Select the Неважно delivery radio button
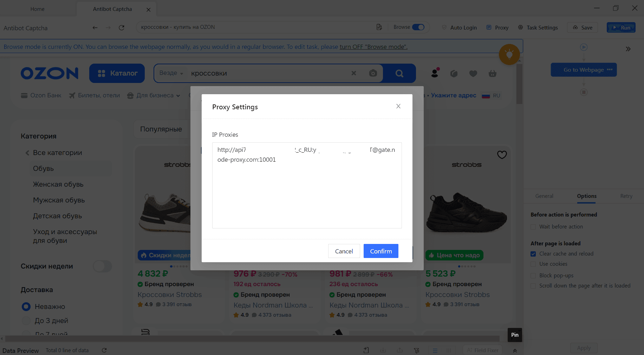The height and width of the screenshot is (355, 644). point(26,306)
